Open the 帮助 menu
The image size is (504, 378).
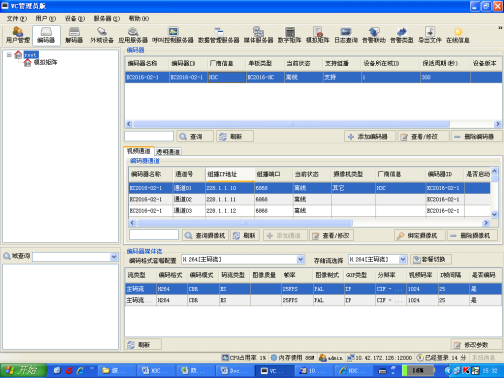pos(139,18)
